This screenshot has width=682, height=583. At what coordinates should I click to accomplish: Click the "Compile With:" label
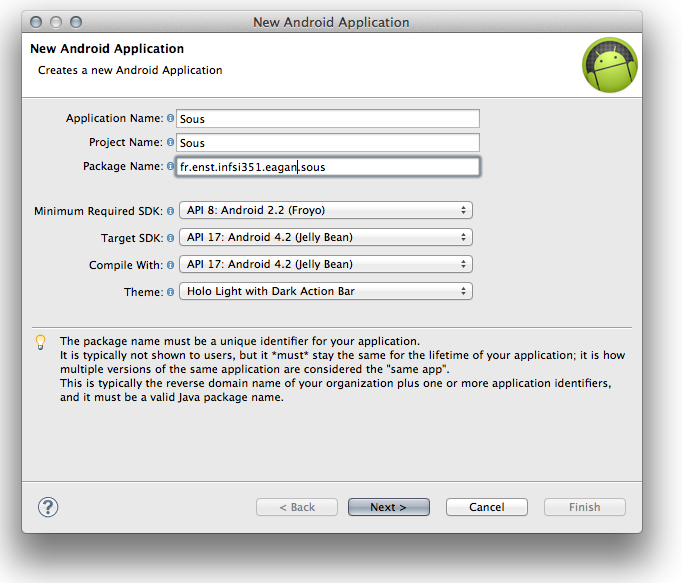tap(126, 265)
